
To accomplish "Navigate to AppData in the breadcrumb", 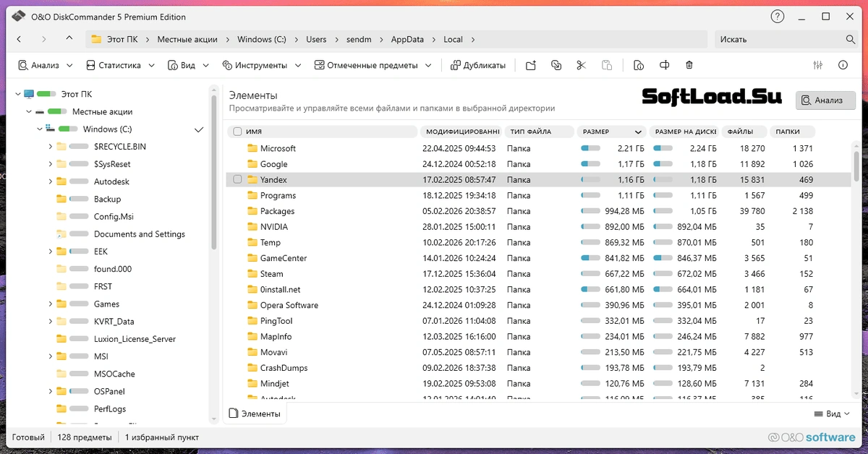I will pyautogui.click(x=407, y=39).
